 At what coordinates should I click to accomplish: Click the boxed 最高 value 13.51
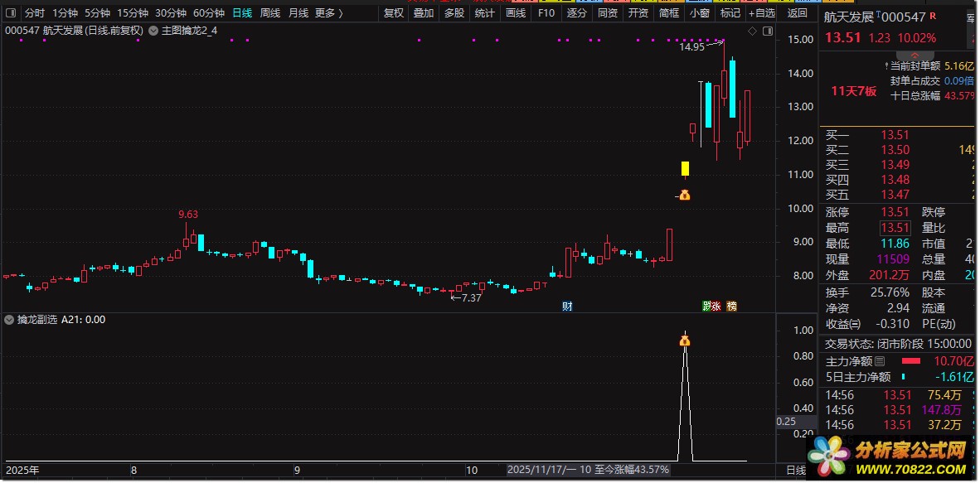coord(895,228)
